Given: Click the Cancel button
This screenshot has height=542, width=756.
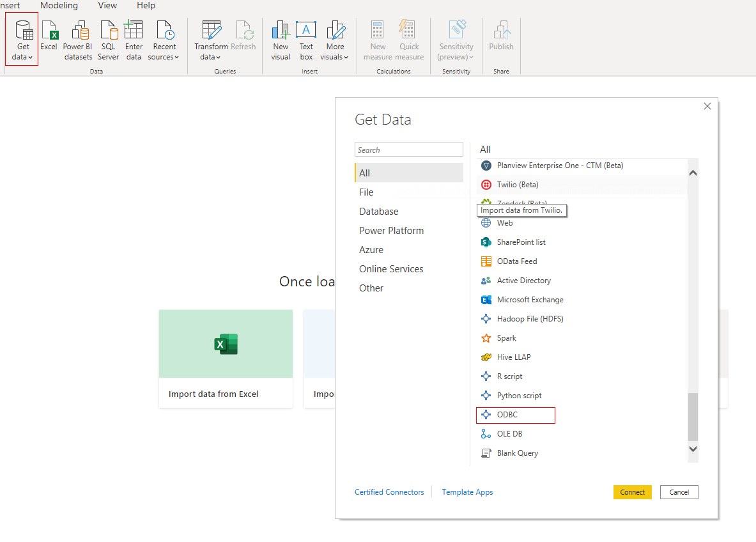Looking at the screenshot, I should coord(679,492).
